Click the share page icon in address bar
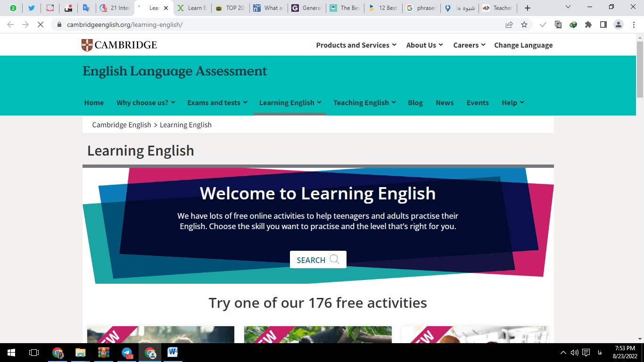 point(509,25)
